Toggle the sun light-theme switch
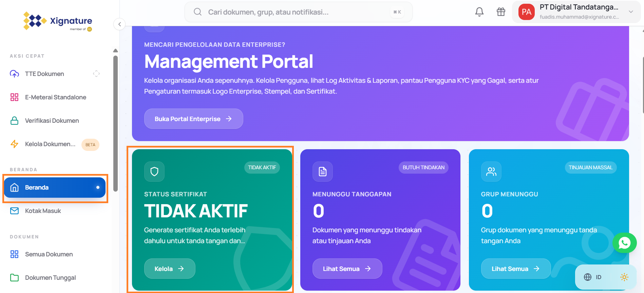Viewport: 644px width, 293px height. coord(624,277)
